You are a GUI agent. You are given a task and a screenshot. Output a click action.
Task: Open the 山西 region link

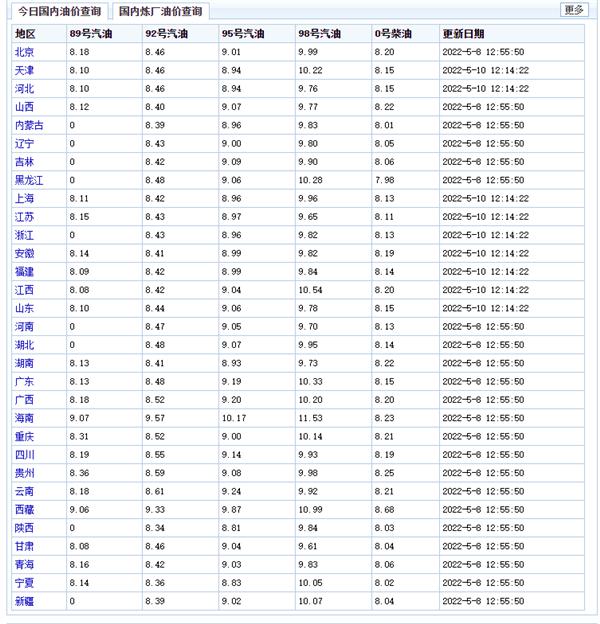pyautogui.click(x=24, y=107)
